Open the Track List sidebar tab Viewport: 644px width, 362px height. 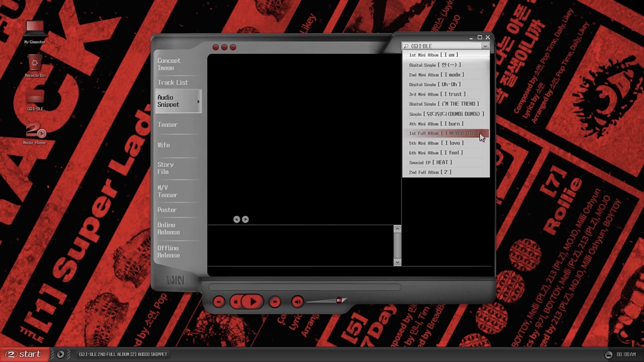tap(178, 82)
